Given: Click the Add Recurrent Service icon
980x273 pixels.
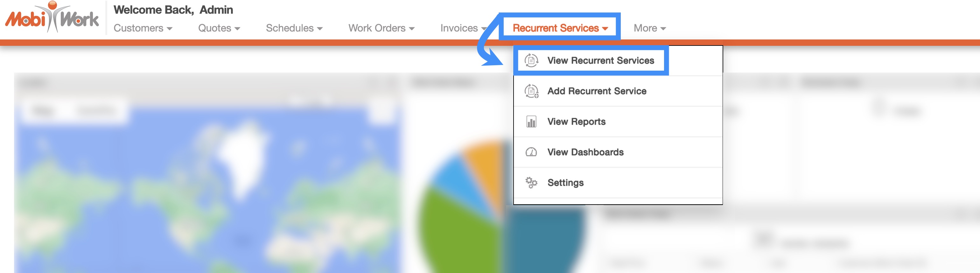Looking at the screenshot, I should pyautogui.click(x=531, y=91).
